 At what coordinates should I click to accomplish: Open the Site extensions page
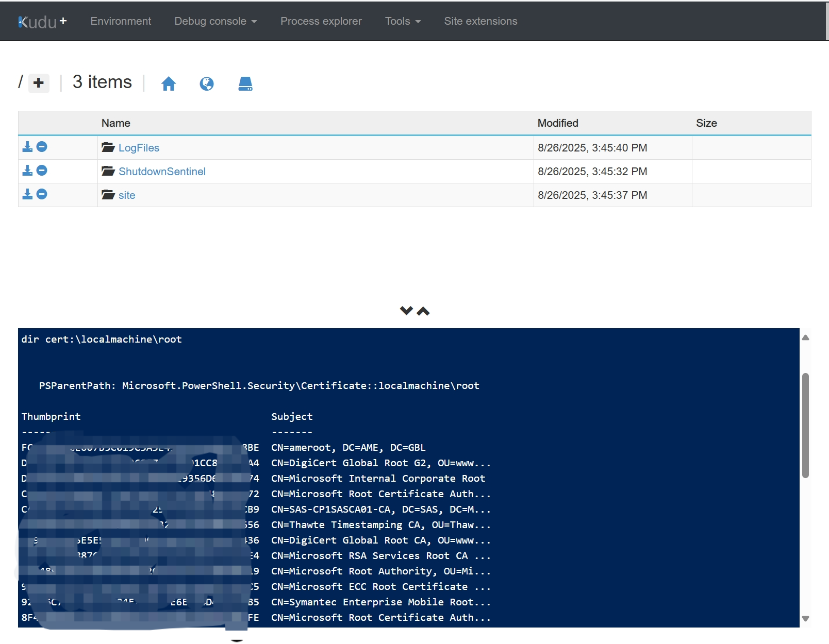click(x=480, y=21)
